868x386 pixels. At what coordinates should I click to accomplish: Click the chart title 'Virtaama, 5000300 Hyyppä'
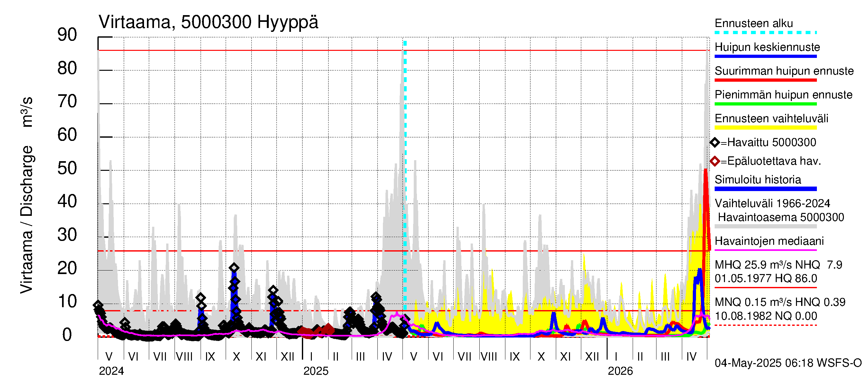208,22
